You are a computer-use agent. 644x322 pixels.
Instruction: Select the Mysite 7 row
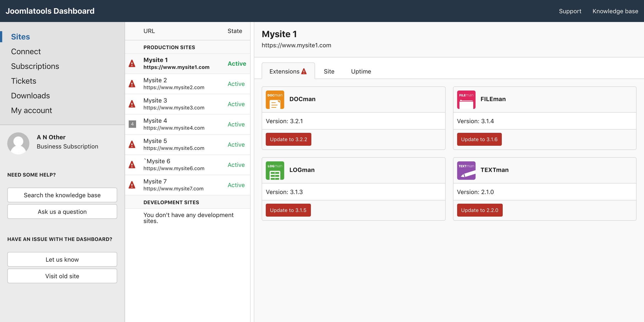coord(188,185)
